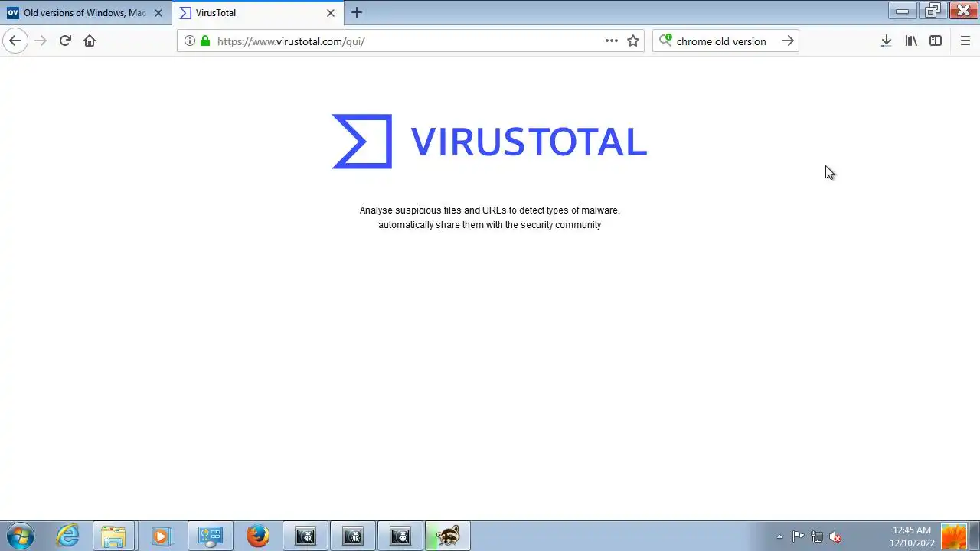Image resolution: width=980 pixels, height=551 pixels.
Task: Go back to the previous page
Action: pos(15,41)
